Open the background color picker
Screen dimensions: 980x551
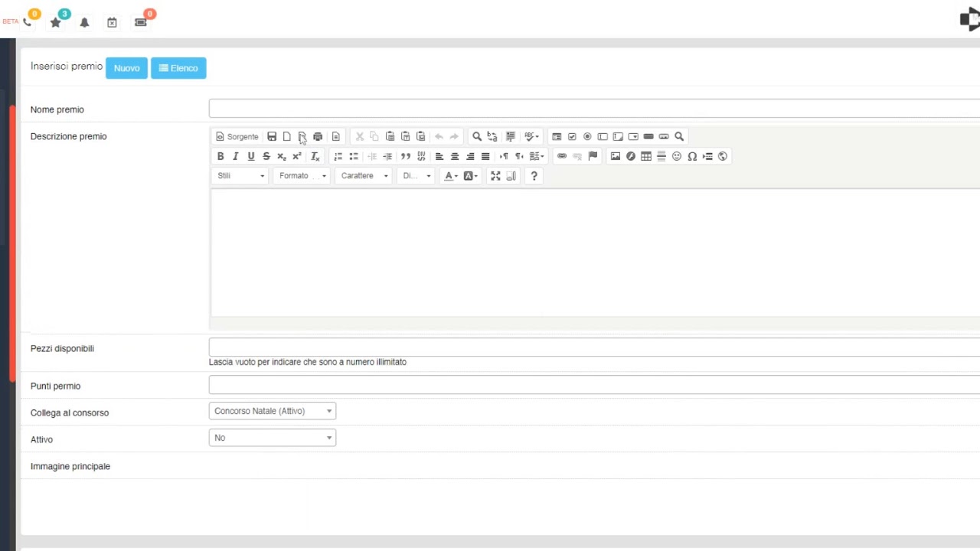click(471, 176)
